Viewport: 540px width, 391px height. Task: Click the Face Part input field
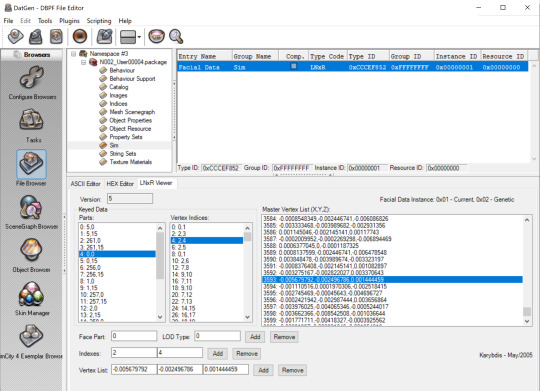point(134,336)
